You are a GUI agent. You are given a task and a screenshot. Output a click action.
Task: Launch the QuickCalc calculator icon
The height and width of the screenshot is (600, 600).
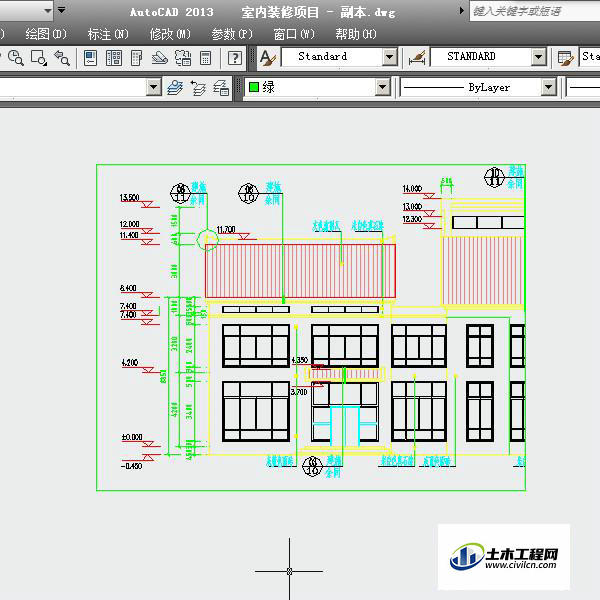point(205,58)
